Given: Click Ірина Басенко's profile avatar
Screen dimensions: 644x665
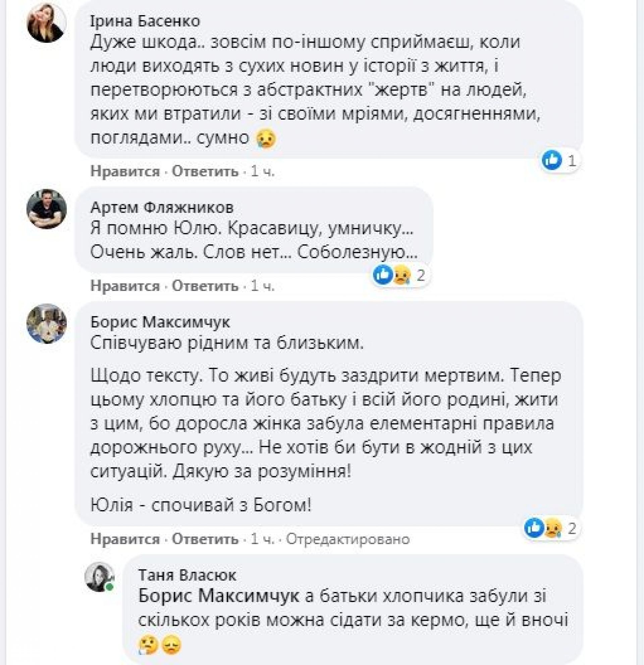Looking at the screenshot, I should click(47, 23).
